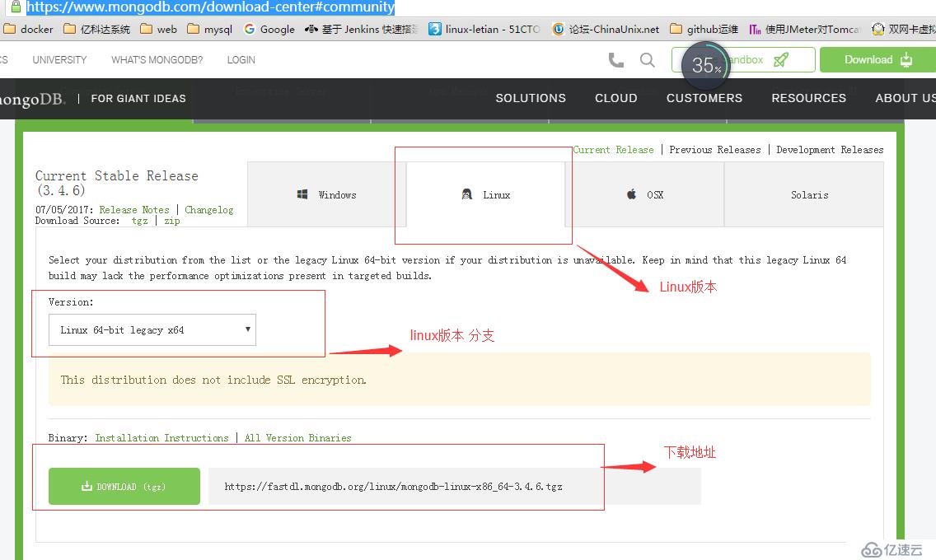Image resolution: width=936 pixels, height=560 pixels.
Task: Open the Development Releases link
Action: tap(830, 150)
